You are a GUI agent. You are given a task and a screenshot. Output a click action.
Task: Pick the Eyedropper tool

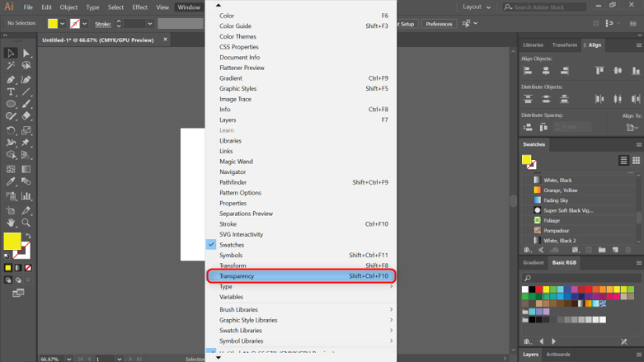(11, 181)
